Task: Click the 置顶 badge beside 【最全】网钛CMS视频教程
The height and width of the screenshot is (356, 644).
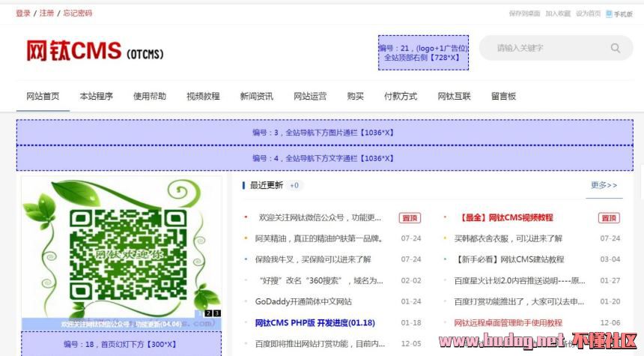Action: tap(609, 218)
